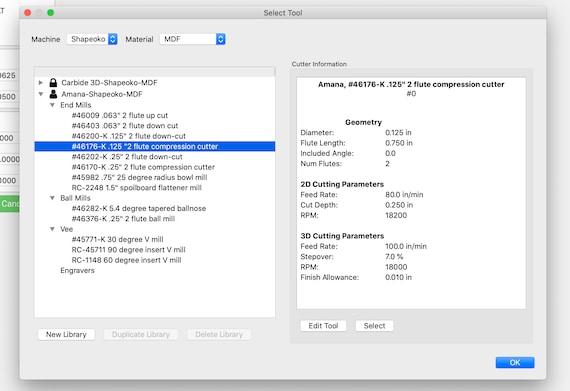Click the 3D RPM value 18000

click(396, 267)
